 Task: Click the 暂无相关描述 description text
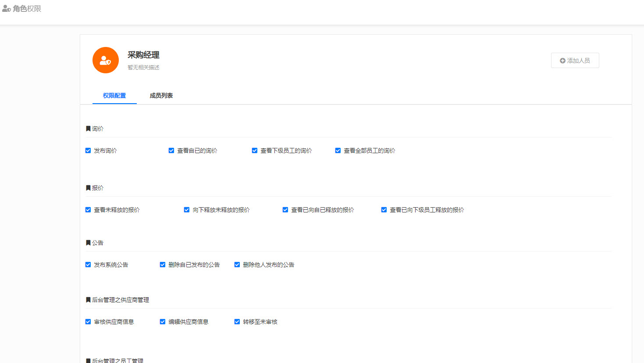(143, 68)
